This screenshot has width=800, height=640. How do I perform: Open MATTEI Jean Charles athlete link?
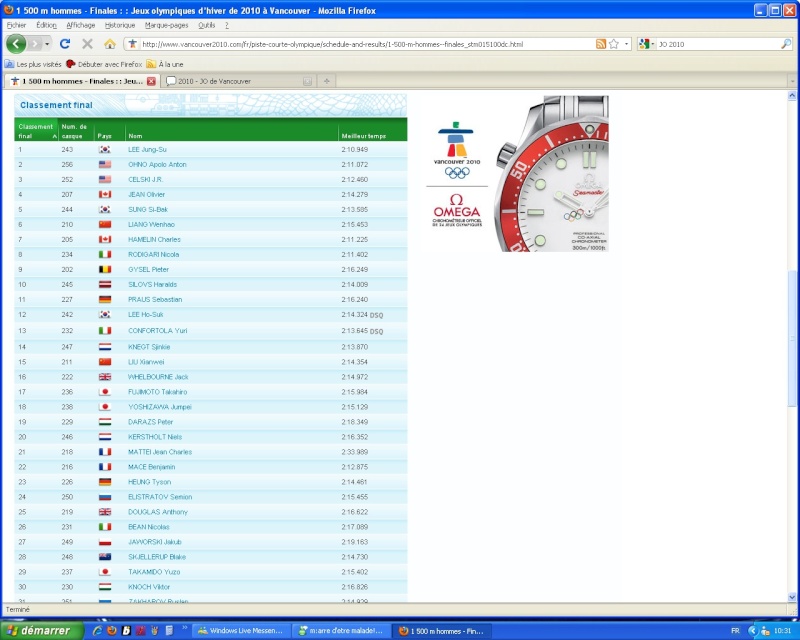click(x=160, y=452)
